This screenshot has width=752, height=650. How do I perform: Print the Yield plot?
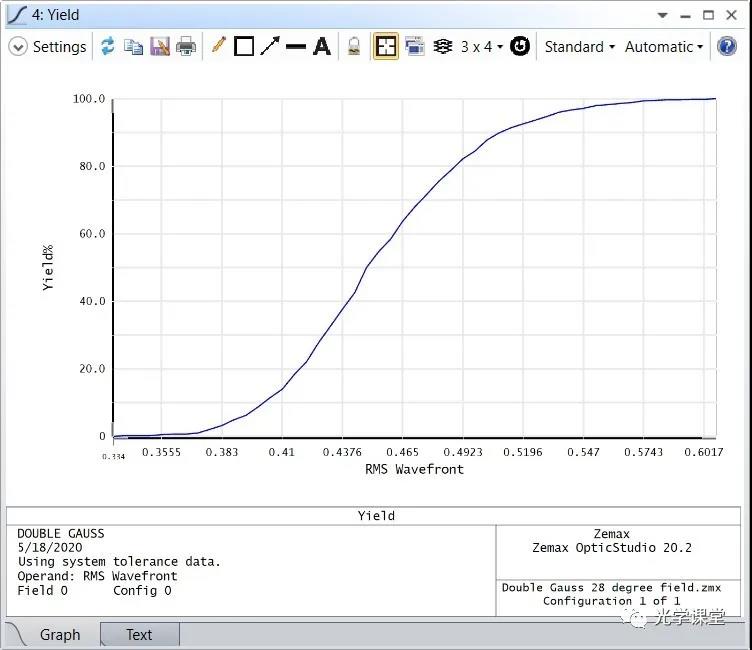186,47
